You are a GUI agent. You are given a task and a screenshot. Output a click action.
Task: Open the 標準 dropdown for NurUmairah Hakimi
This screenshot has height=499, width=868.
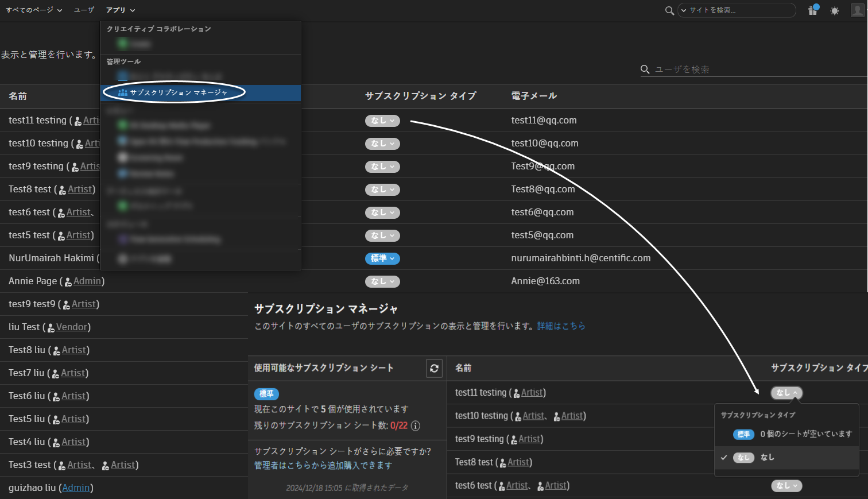[382, 258]
